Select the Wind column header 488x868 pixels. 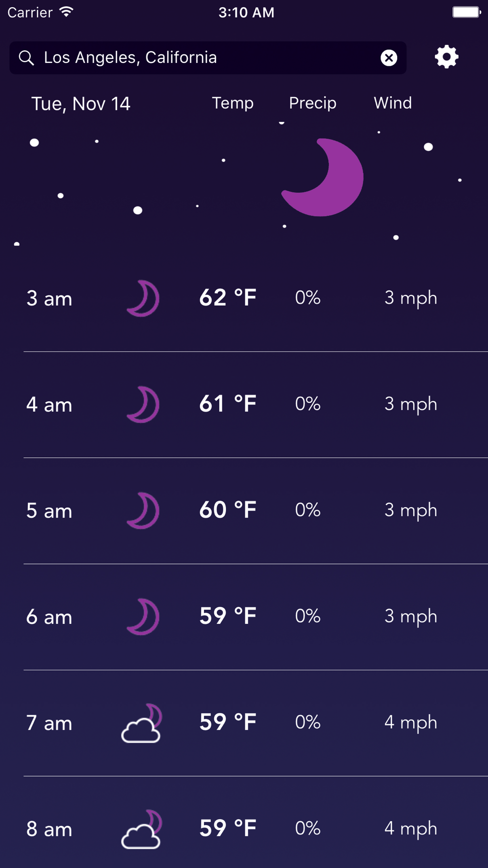tap(392, 103)
